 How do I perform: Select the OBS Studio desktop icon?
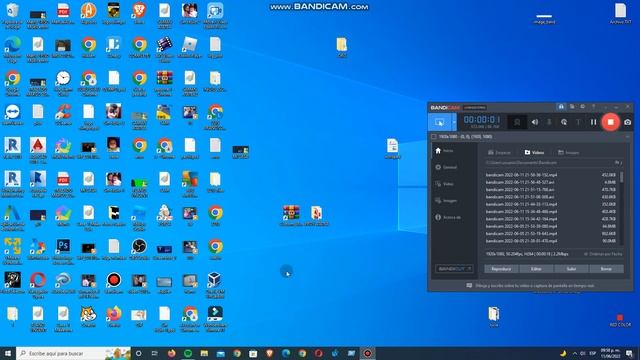tap(139, 249)
